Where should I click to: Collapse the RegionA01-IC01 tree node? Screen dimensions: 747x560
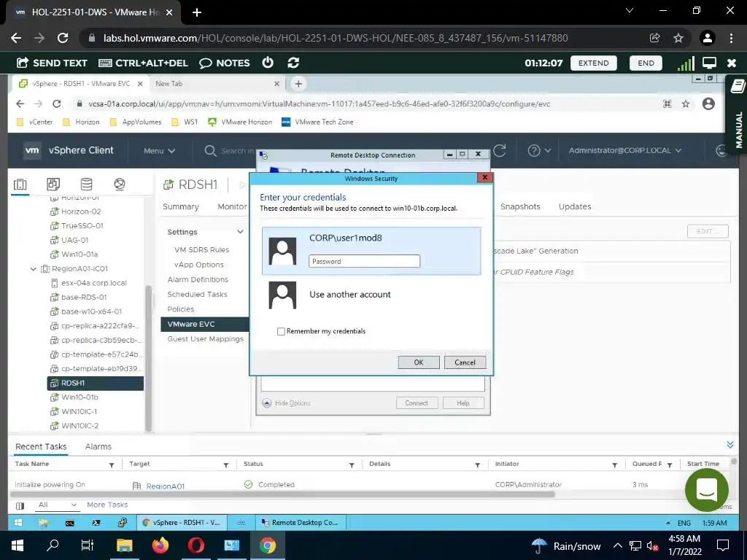tap(34, 269)
